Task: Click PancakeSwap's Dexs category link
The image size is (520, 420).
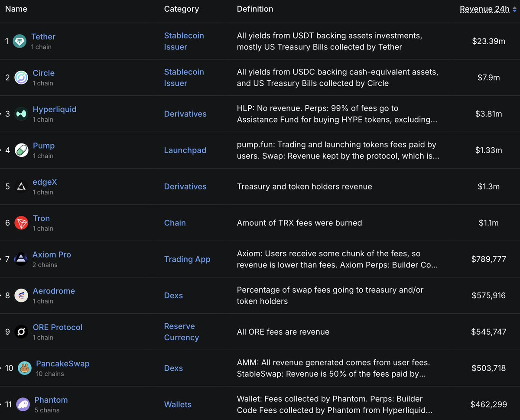Action: click(173, 368)
